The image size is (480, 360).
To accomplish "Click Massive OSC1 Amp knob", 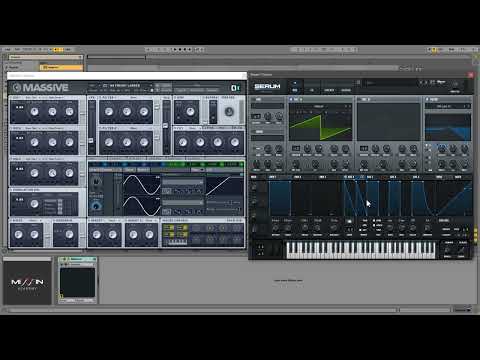I will tap(69, 111).
